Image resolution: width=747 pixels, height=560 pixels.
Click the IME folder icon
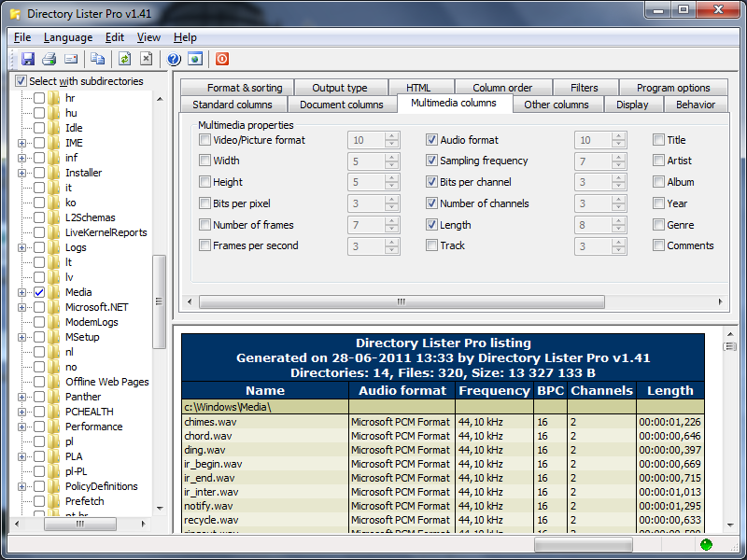tap(53, 143)
